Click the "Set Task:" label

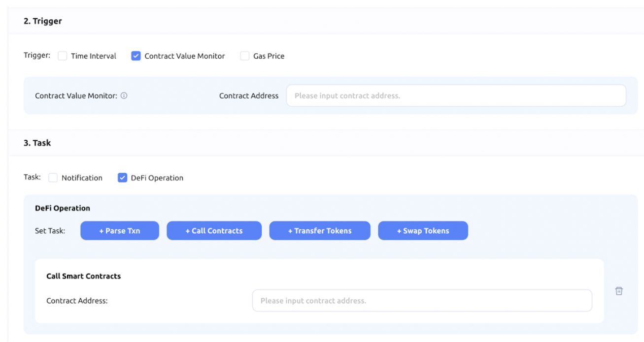50,231
